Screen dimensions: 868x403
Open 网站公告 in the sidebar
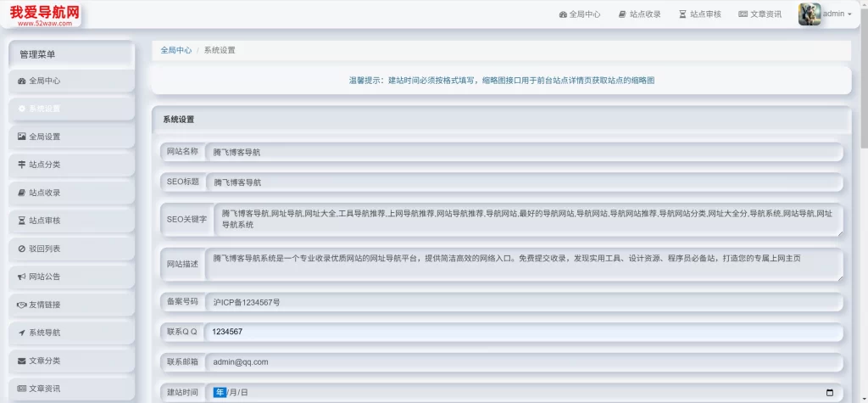click(x=71, y=277)
